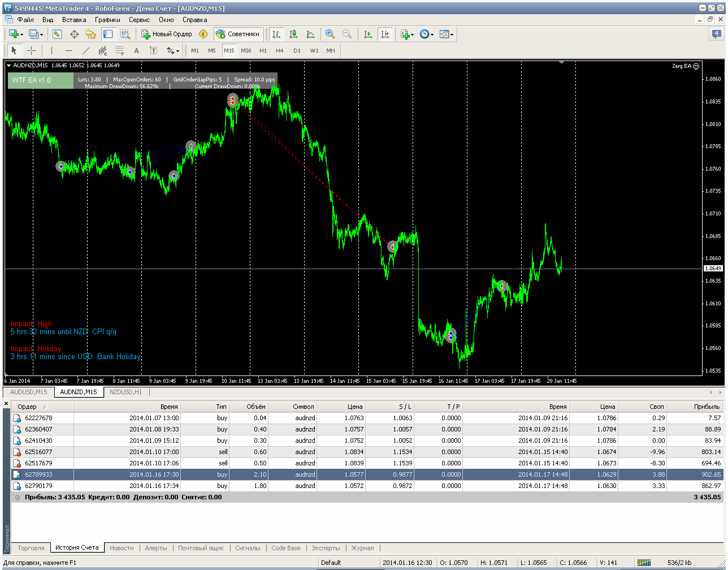728x570 pixels.
Task: Toggle the Terminal panel icon
Action: pos(108,34)
